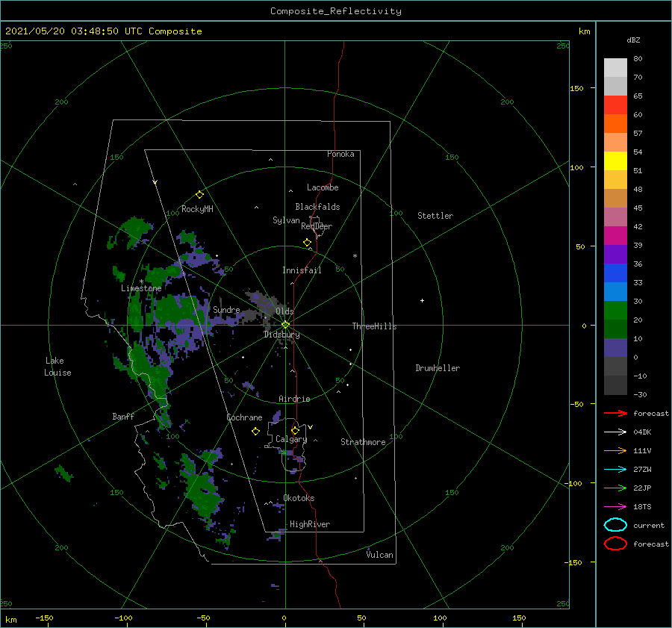Click the Cochrane label
Viewport: 672px width, 628px height.
pos(244,417)
